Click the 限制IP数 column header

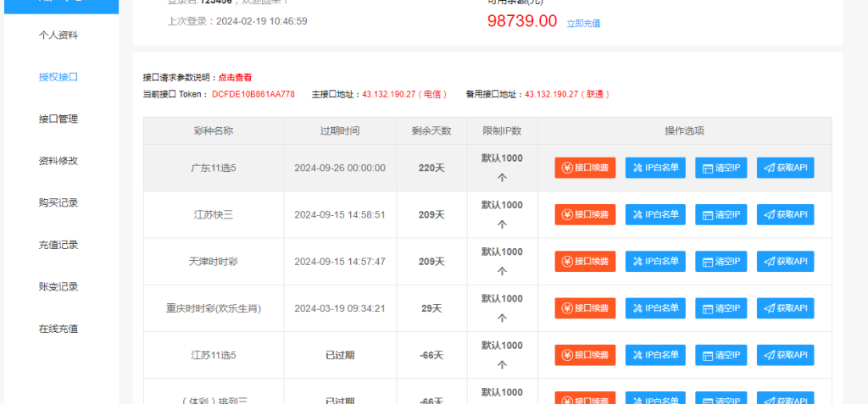coord(502,131)
